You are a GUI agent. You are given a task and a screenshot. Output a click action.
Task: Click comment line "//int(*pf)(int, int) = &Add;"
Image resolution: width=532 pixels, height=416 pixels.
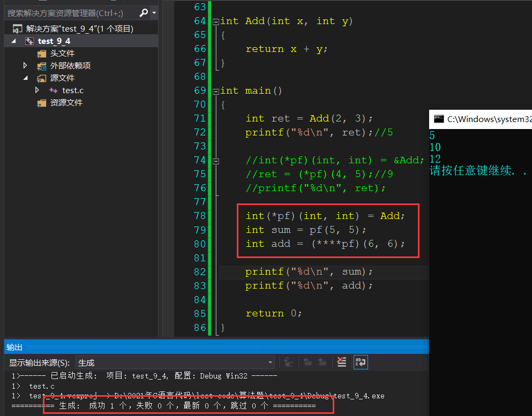335,160
